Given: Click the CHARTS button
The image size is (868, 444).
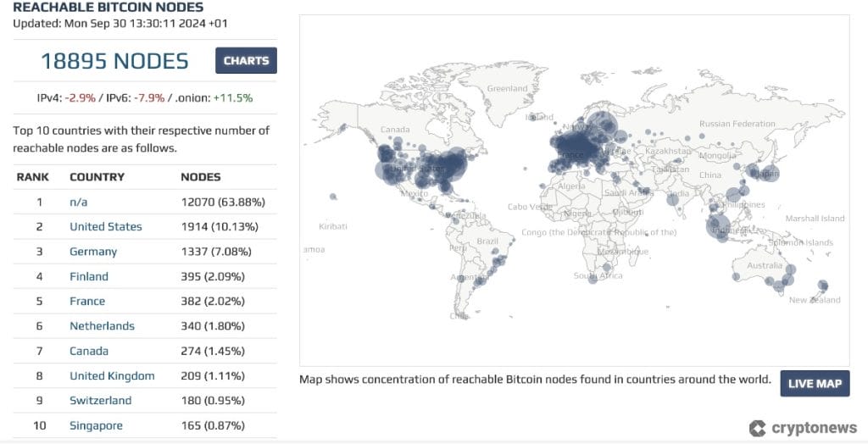Looking at the screenshot, I should [246, 61].
